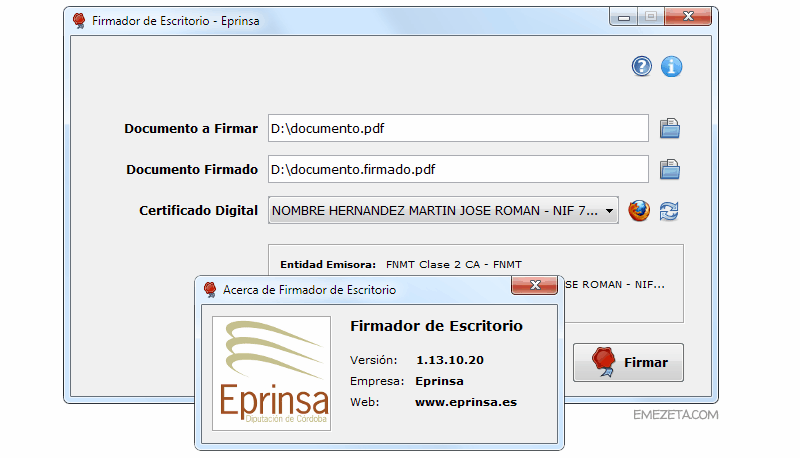Click the Documento a Firmar path field
800x458 pixels.
[458, 128]
